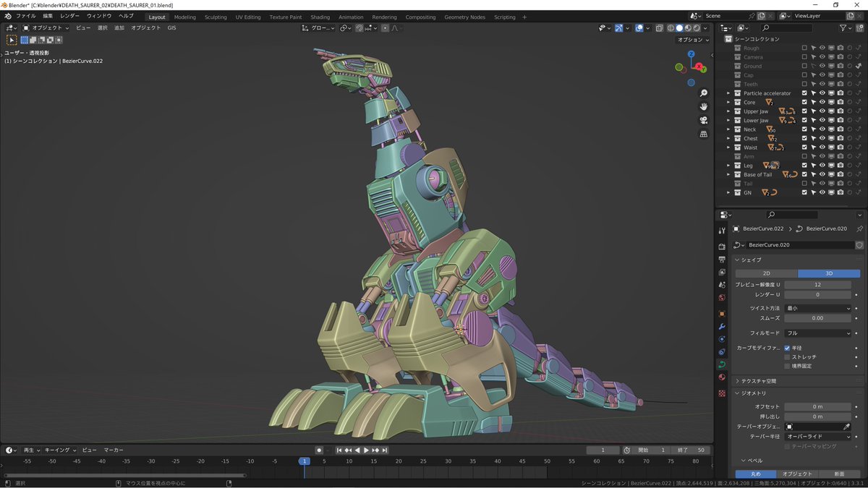This screenshot has height=488, width=868.
Task: Choose the 断面 bevel mode button
Action: pos(839,474)
